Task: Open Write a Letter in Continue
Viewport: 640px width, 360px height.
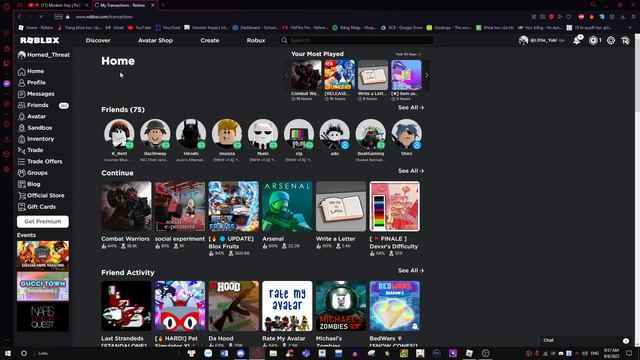Action: click(x=341, y=207)
